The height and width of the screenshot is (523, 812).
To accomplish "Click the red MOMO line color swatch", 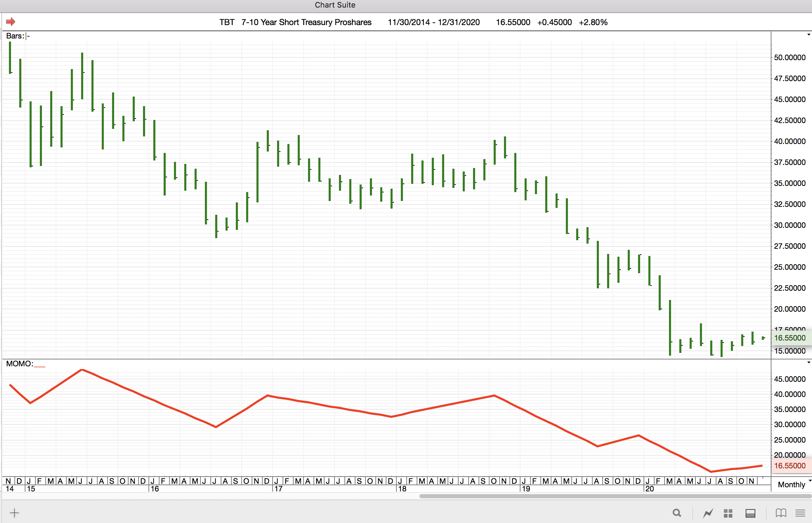I will 40,366.
